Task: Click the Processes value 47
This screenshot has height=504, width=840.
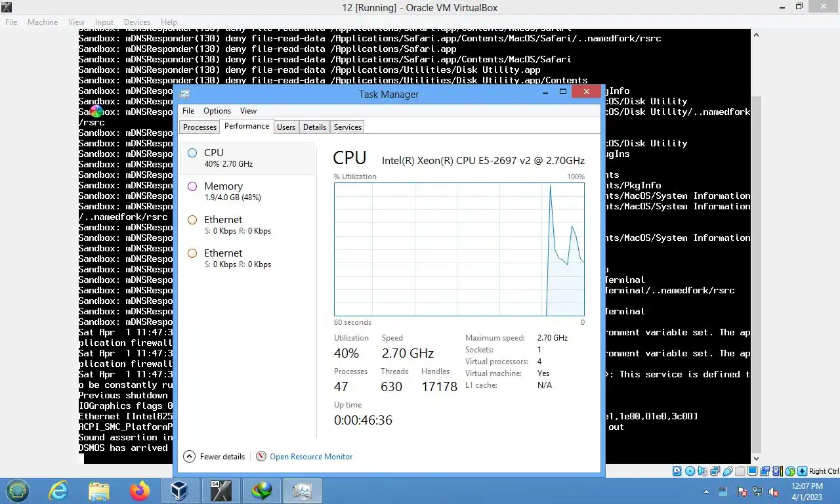Action: [x=341, y=387]
